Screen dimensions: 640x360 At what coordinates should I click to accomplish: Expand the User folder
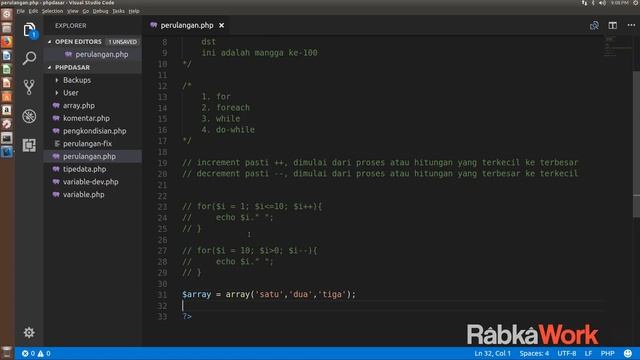57,93
